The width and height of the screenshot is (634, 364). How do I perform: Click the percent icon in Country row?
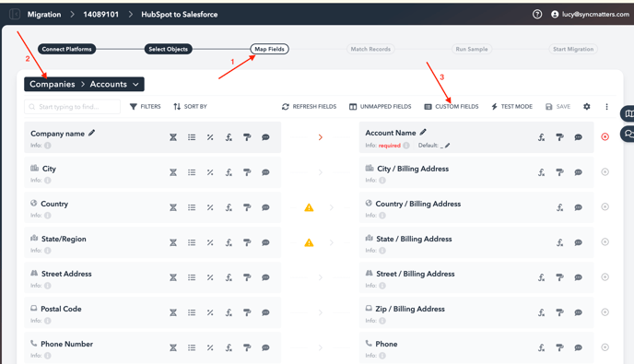click(x=210, y=207)
